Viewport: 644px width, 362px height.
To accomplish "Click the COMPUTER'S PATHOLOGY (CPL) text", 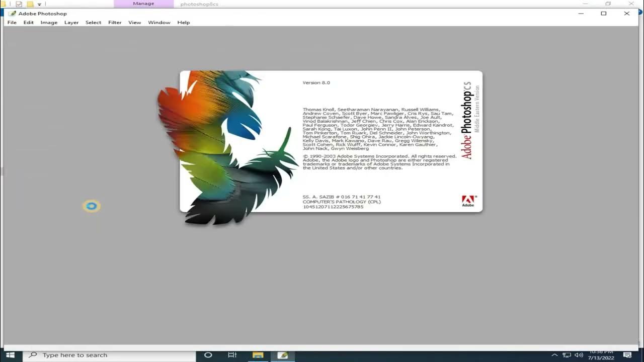I will (x=342, y=202).
